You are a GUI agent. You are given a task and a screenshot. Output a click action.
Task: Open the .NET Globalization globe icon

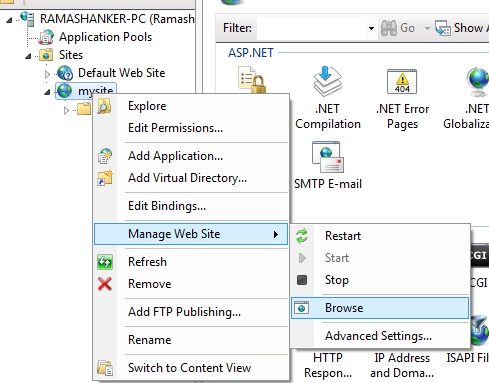click(x=478, y=81)
